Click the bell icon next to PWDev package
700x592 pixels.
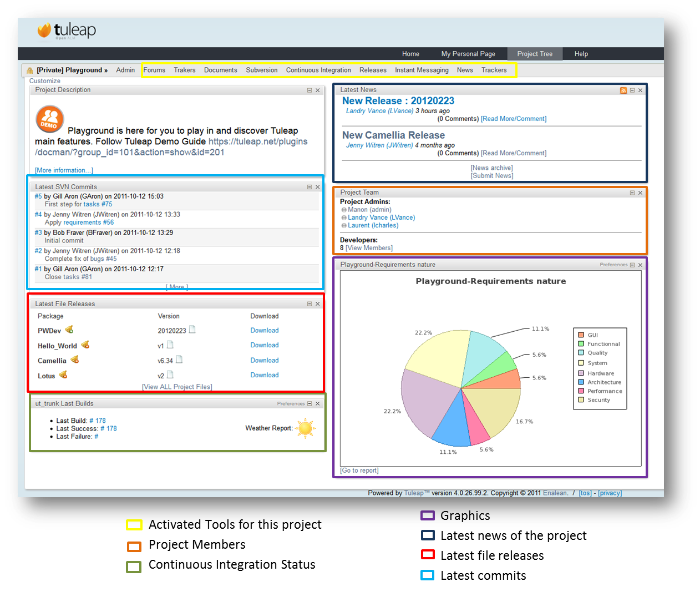pos(69,330)
